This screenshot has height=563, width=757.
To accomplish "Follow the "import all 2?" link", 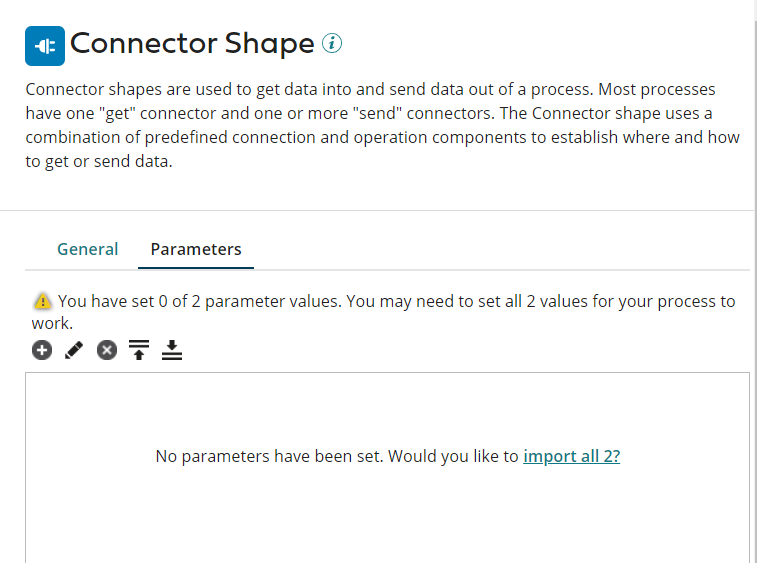I will [571, 456].
